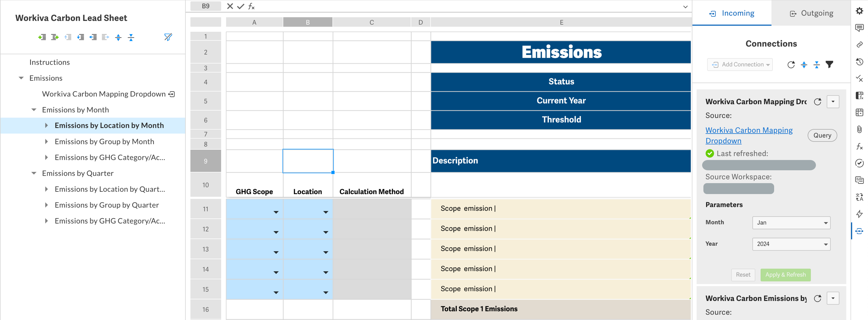Screen dimensions: 868x320
Task: Click the Query button
Action: tap(822, 135)
